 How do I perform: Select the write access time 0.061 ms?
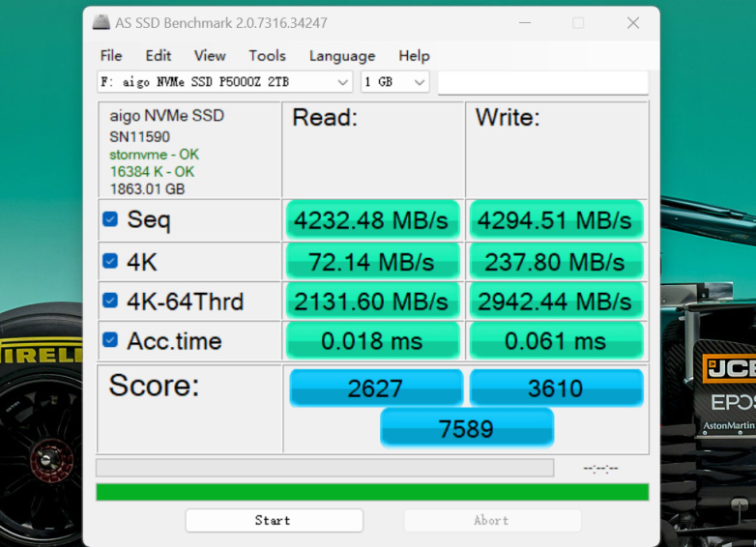[x=556, y=341]
